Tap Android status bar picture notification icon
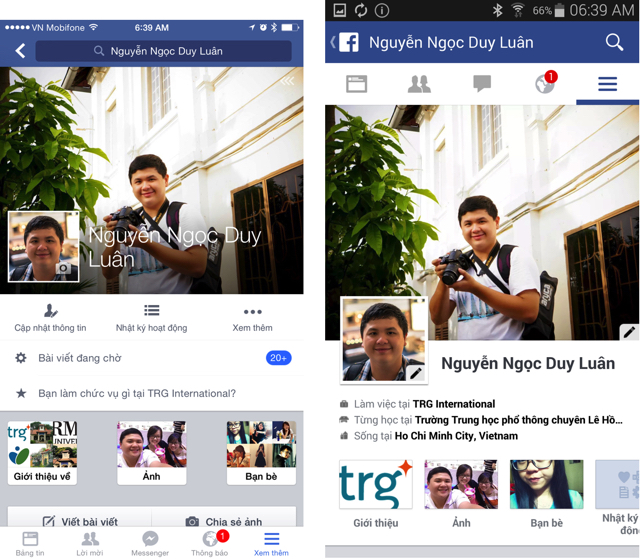640x559 pixels. coord(340,10)
